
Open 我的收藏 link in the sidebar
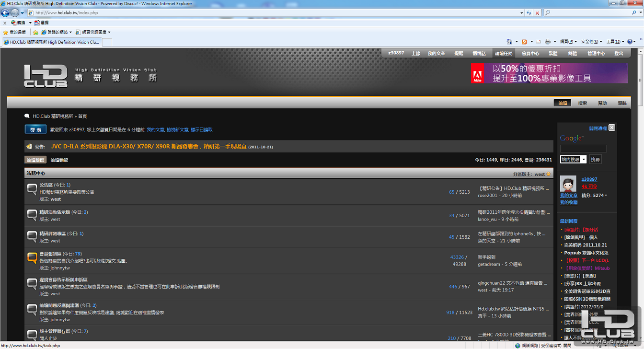569,202
